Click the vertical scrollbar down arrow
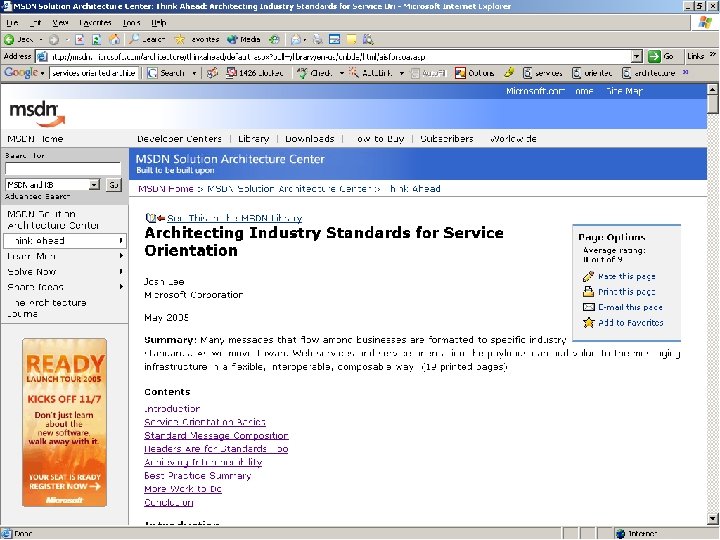Viewport: 720px width, 540px height. [x=713, y=519]
